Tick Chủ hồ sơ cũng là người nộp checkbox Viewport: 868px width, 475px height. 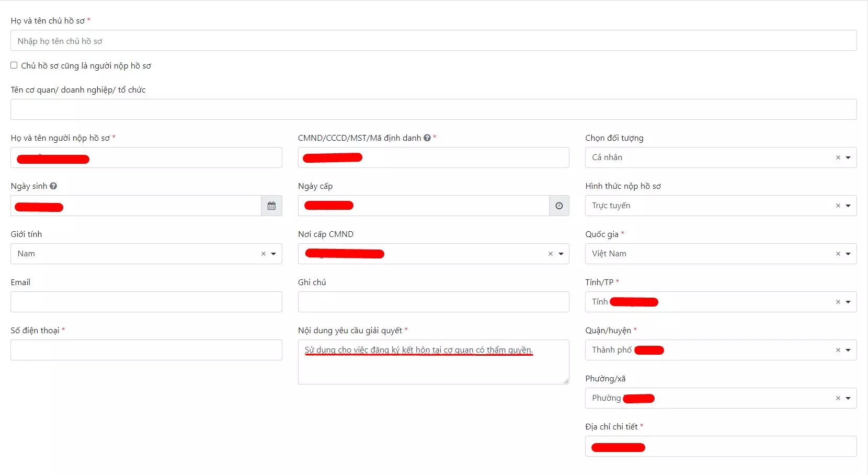tap(14, 65)
